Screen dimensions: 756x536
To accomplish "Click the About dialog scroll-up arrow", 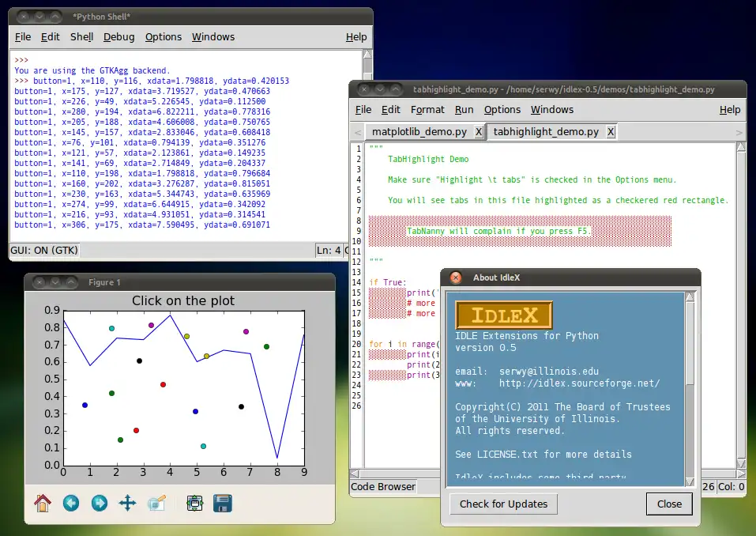I will (690, 297).
